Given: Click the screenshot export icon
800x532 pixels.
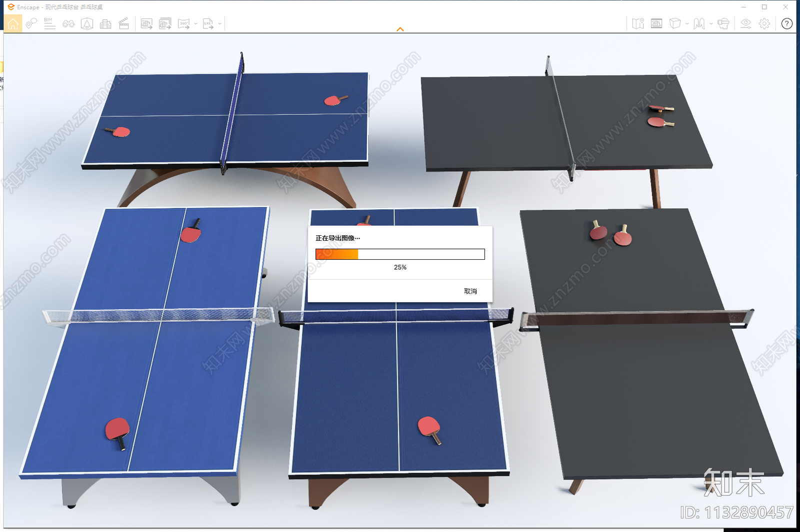Looking at the screenshot, I should tap(146, 23).
